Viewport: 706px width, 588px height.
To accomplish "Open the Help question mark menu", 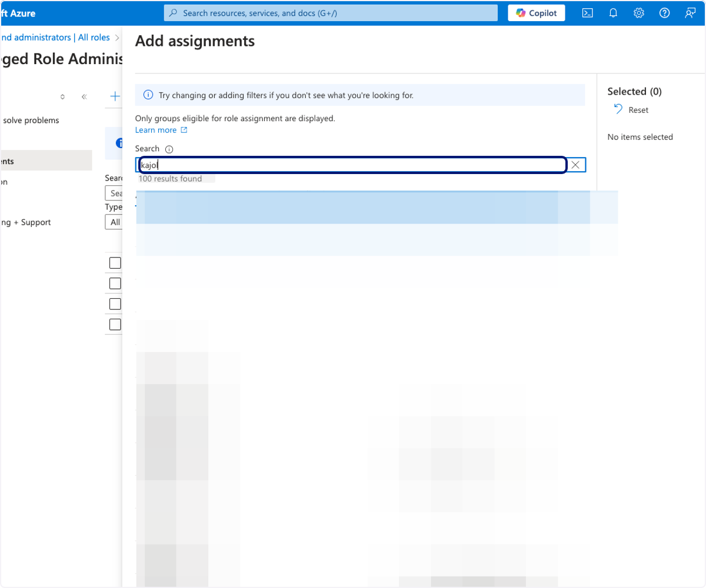I will click(665, 13).
